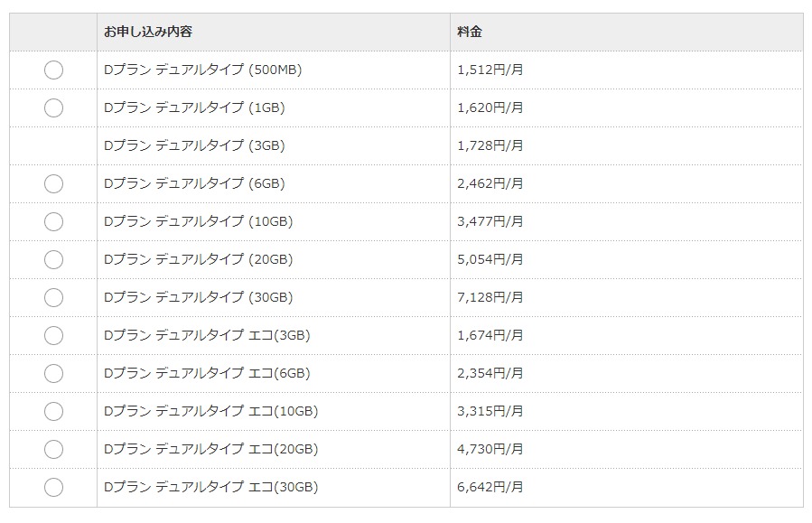Select the エコ(20GB) plan radio button
Viewport: 812px width, 523px height.
click(53, 450)
